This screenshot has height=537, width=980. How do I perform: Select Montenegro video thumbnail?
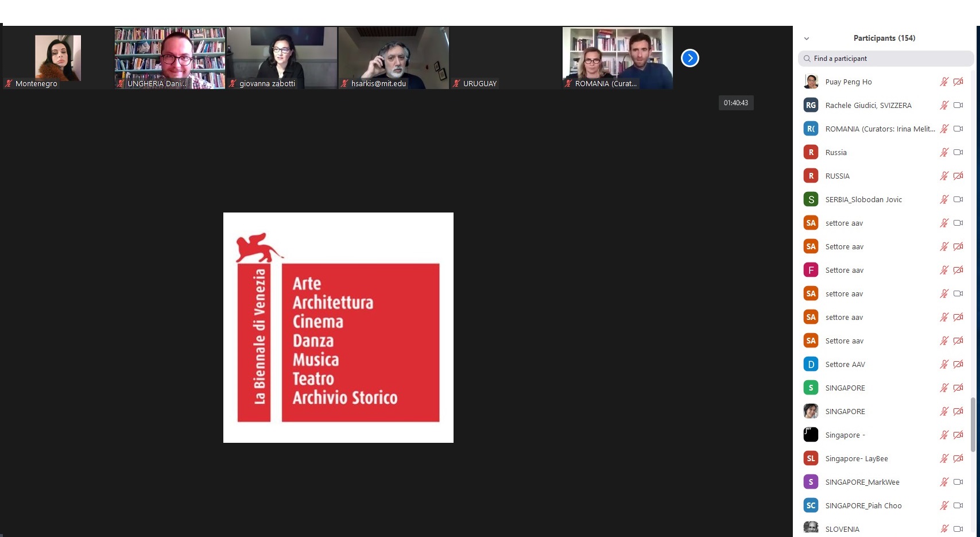(x=58, y=58)
